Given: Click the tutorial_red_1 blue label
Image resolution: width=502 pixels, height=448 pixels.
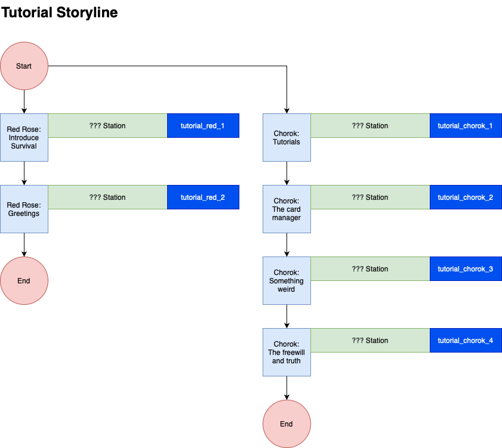Looking at the screenshot, I should pyautogui.click(x=203, y=125).
